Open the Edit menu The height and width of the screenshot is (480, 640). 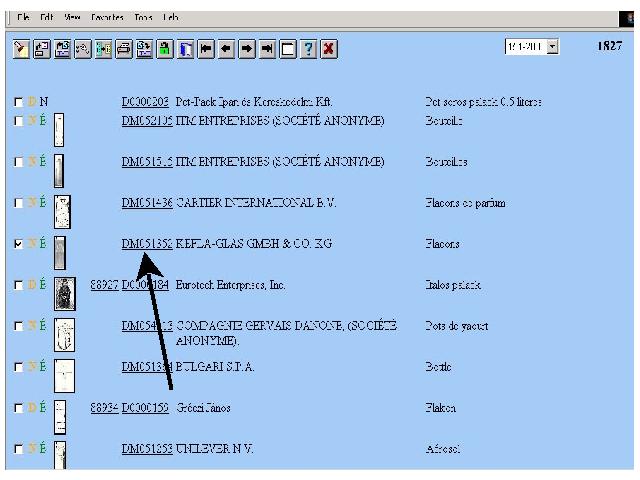tap(47, 17)
